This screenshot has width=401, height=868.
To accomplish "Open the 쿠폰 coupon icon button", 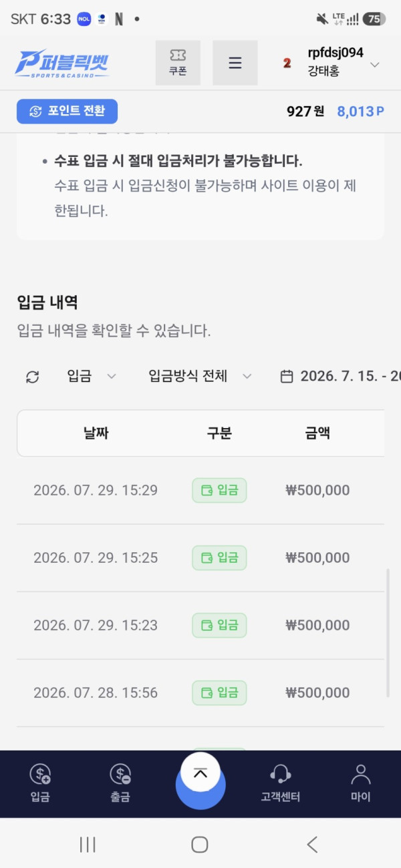I will point(178,63).
